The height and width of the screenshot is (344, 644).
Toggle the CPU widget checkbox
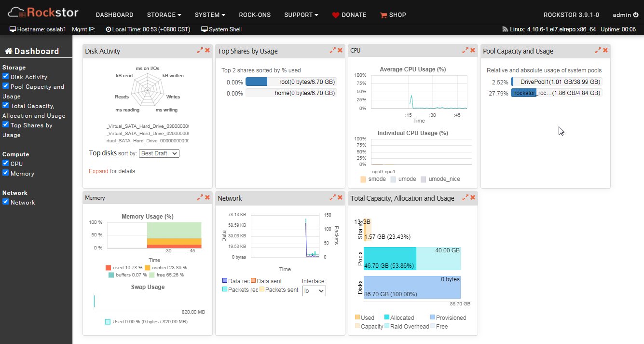6,163
